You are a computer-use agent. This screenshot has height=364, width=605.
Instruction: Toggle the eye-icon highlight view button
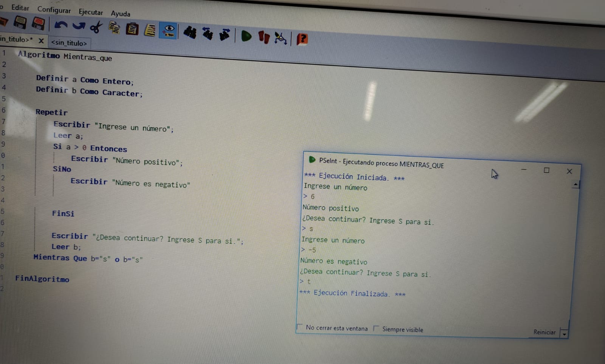(168, 31)
